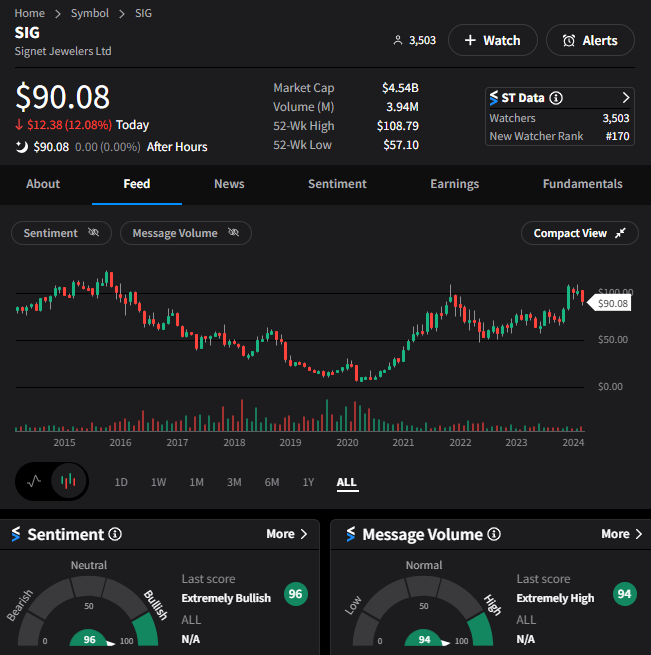Click the collapse arrows icon in Compact View
Image resolution: width=651 pixels, height=655 pixels.
pyautogui.click(x=620, y=233)
